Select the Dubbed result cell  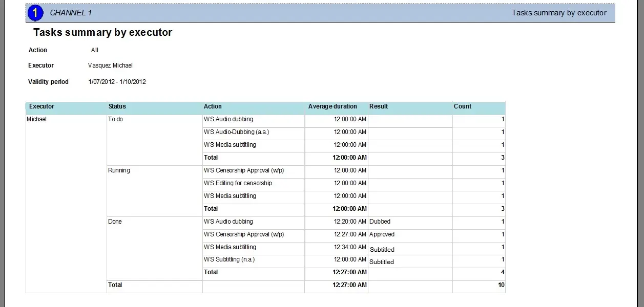(380, 222)
